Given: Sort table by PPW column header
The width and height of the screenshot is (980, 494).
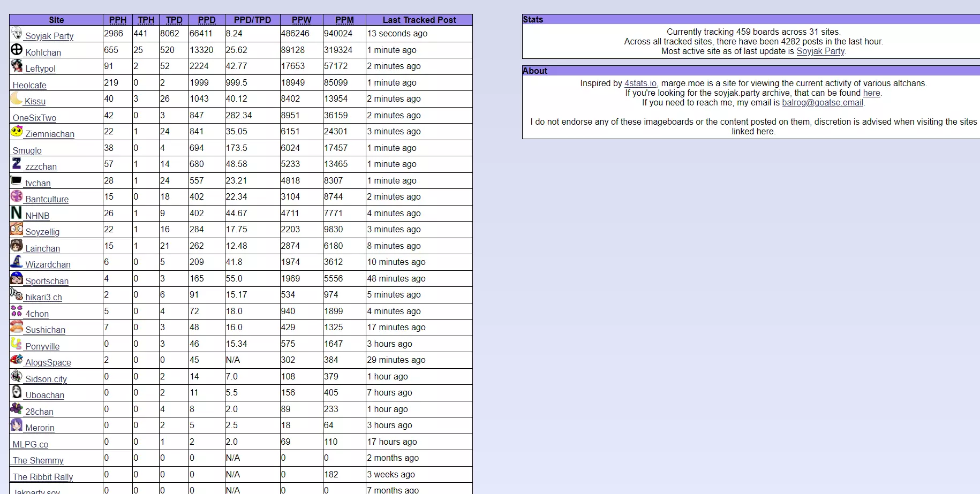Looking at the screenshot, I should (x=301, y=20).
